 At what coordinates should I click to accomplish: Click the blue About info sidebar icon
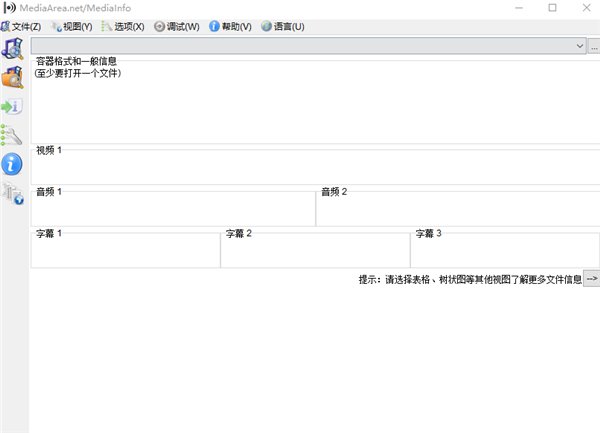13,164
